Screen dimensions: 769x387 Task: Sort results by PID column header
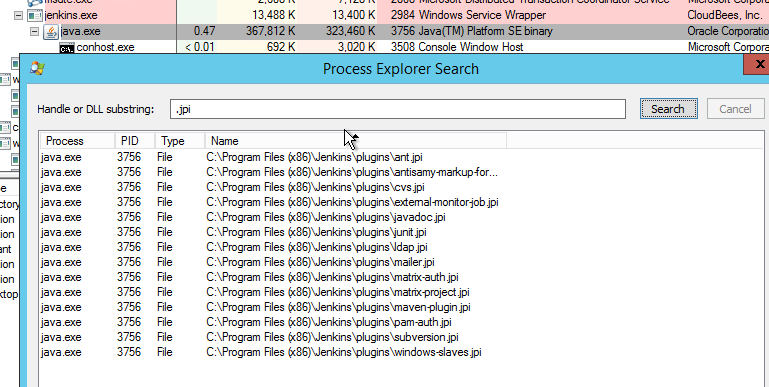135,141
